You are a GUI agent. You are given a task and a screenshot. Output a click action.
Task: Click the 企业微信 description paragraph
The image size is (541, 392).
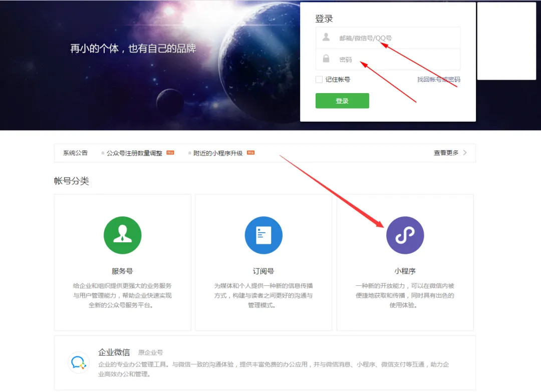pos(274,369)
